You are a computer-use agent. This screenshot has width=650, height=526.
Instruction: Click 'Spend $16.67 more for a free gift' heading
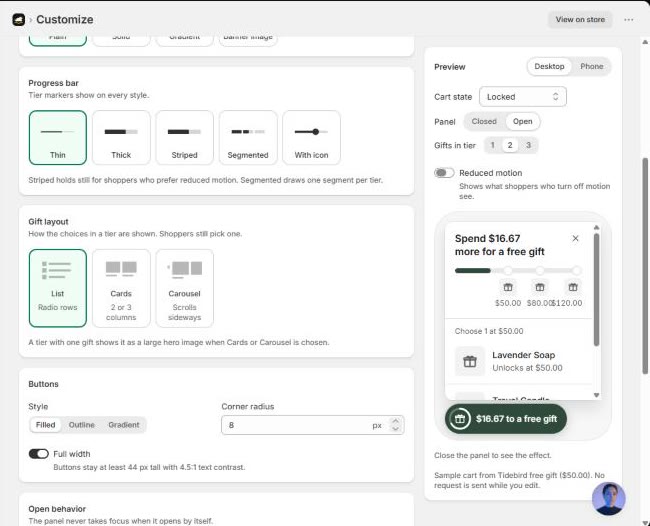coord(500,245)
